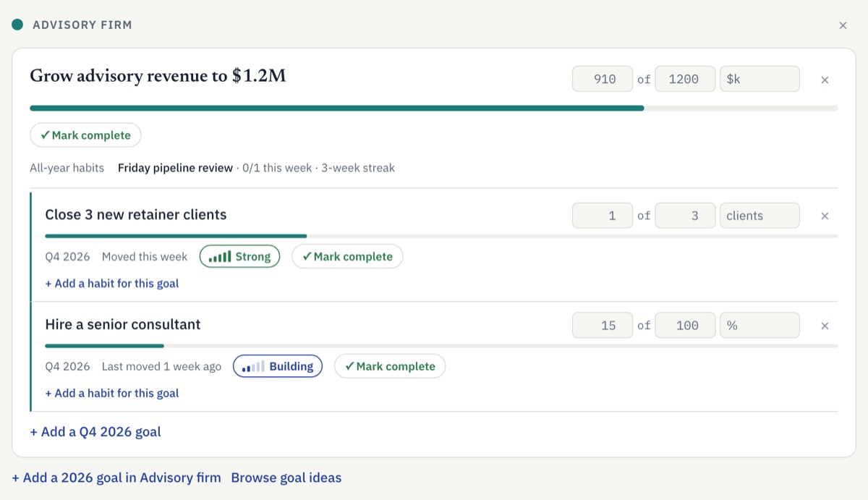Click the Building momentum badge

pyautogui.click(x=278, y=366)
